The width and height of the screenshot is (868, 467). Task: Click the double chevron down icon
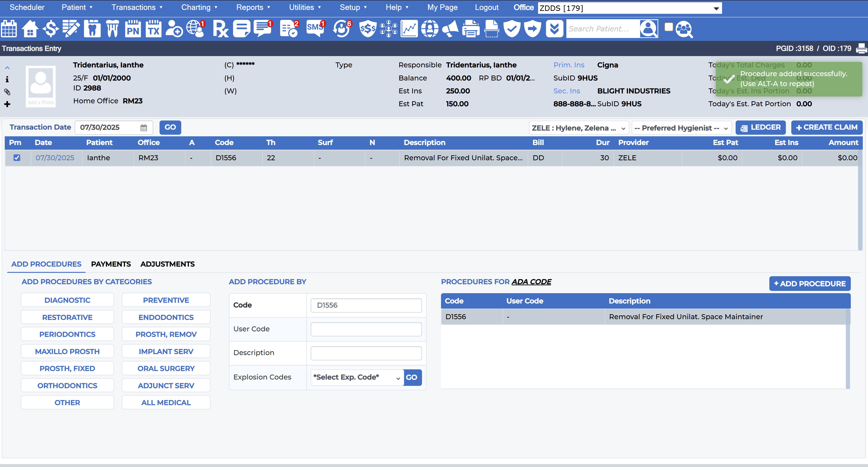(x=554, y=29)
